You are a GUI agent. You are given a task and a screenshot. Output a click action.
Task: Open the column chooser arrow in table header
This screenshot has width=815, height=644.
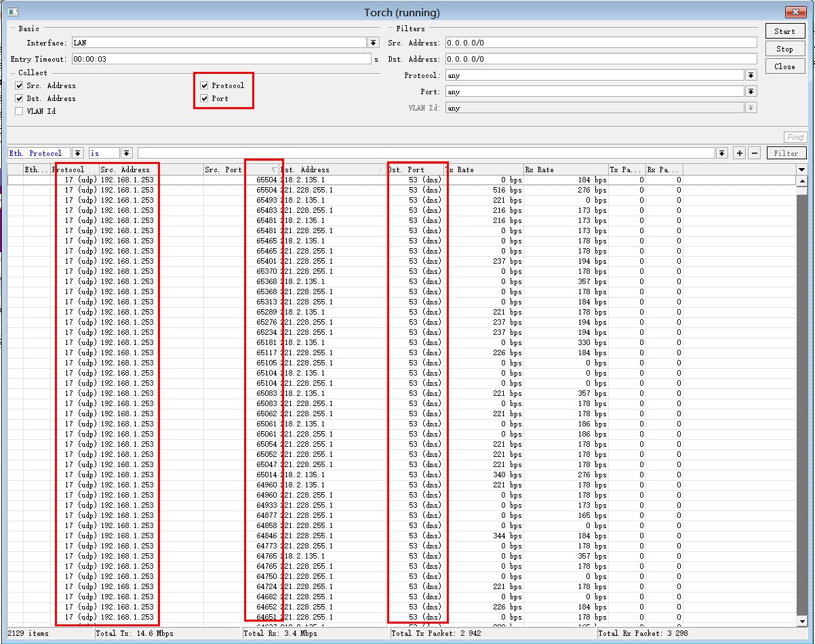pos(802,169)
